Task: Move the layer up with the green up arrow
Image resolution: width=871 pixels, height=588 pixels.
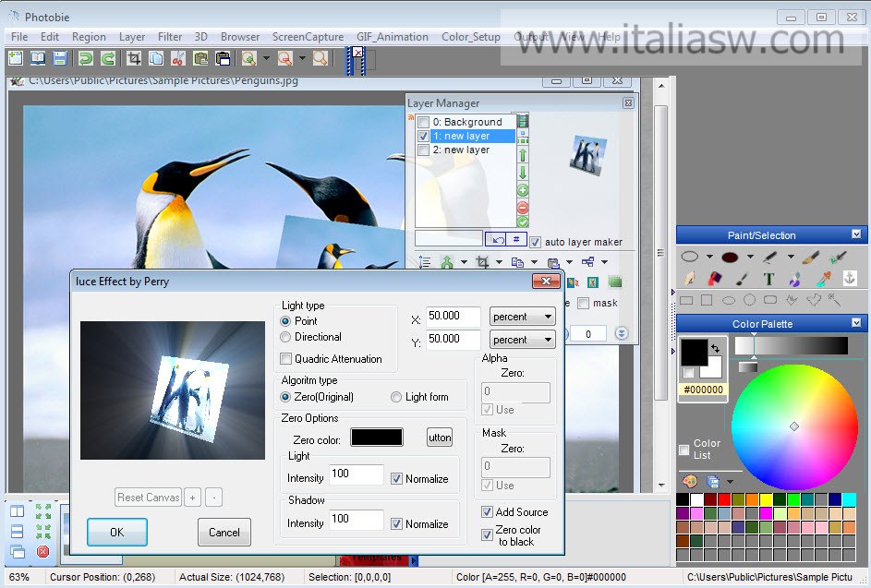Action: (523, 155)
